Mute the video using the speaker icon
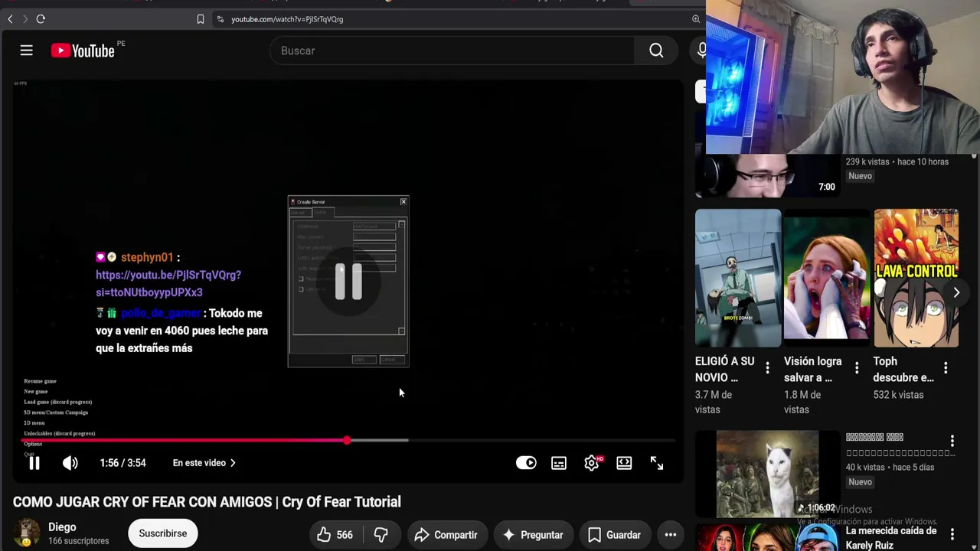980x551 pixels. point(70,463)
